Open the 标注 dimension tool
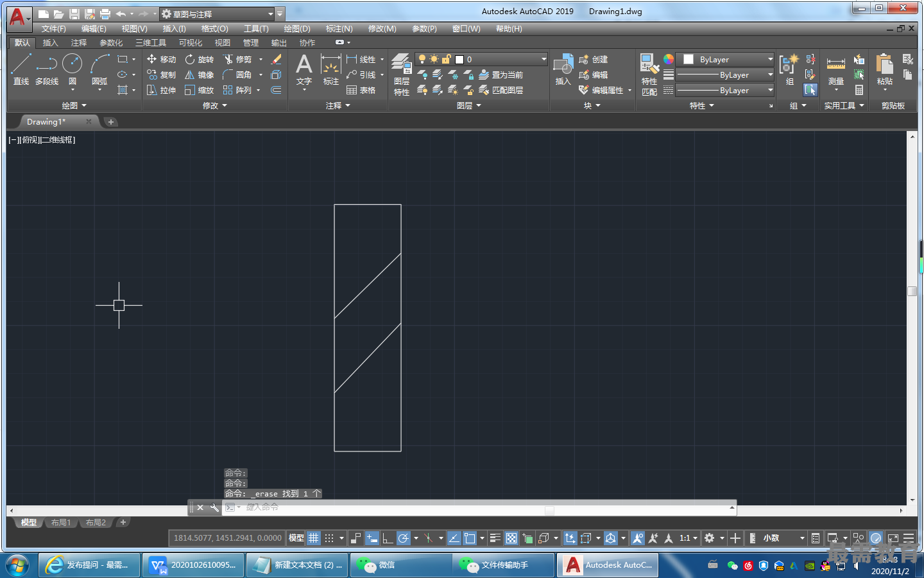The image size is (924, 578). [330, 69]
